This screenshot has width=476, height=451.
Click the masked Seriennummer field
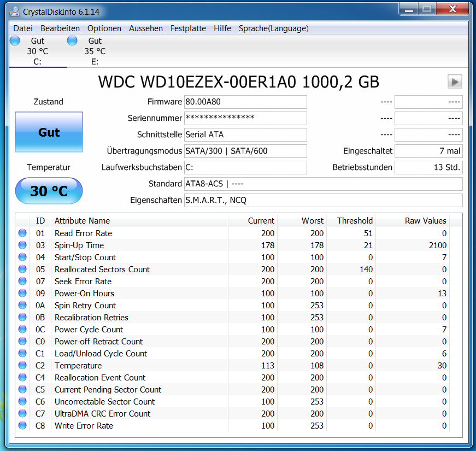(x=245, y=118)
